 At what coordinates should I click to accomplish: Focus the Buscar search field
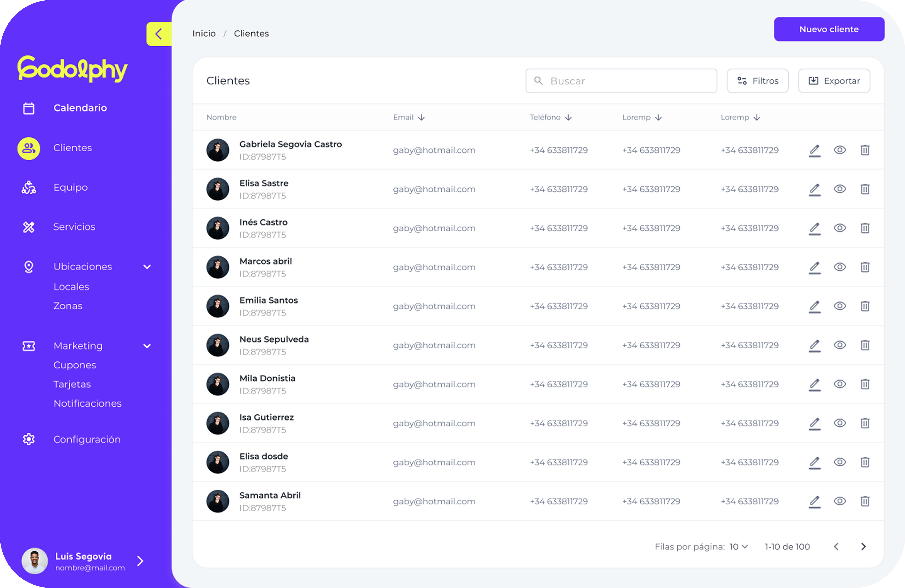point(621,81)
